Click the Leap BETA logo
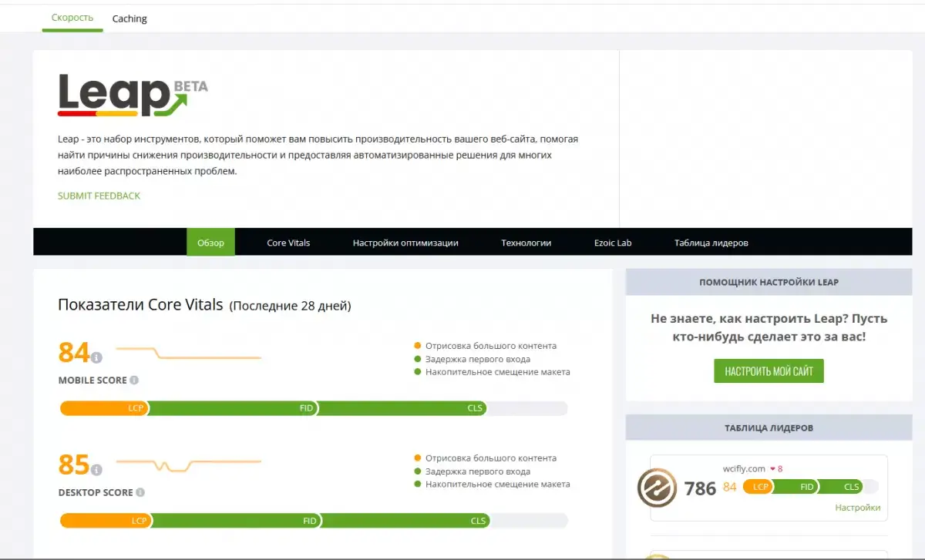The width and height of the screenshot is (925, 560). click(x=133, y=96)
